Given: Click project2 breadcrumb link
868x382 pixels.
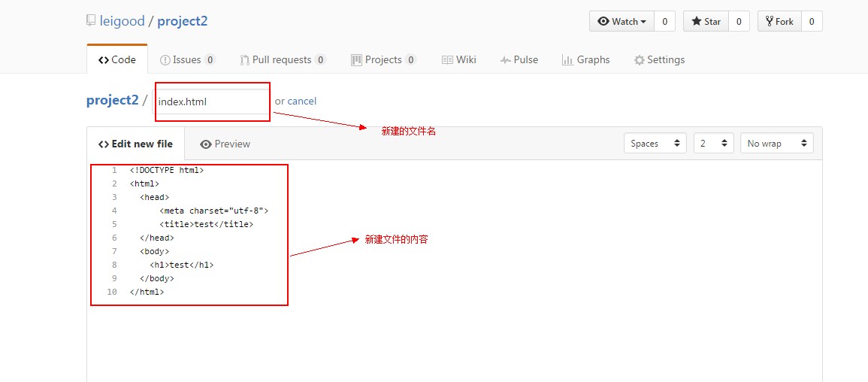Looking at the screenshot, I should pyautogui.click(x=113, y=101).
